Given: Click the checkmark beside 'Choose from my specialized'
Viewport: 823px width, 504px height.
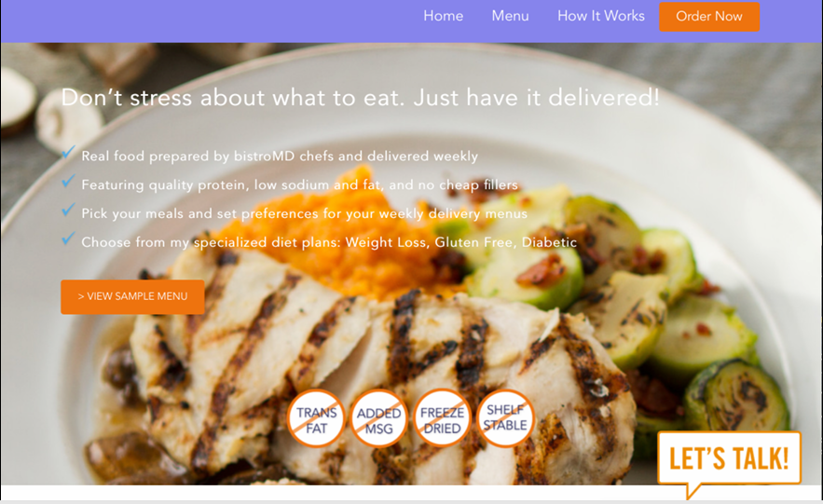Looking at the screenshot, I should pos(68,238).
